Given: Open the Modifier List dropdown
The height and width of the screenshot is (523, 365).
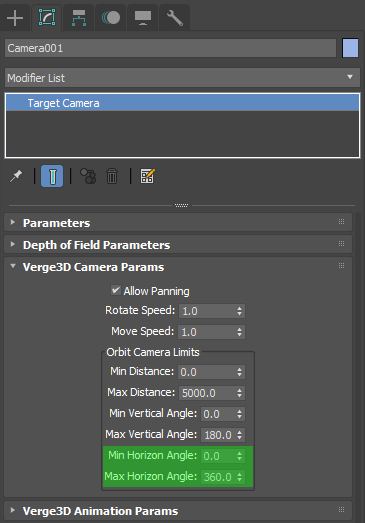Looking at the screenshot, I should coord(182,78).
